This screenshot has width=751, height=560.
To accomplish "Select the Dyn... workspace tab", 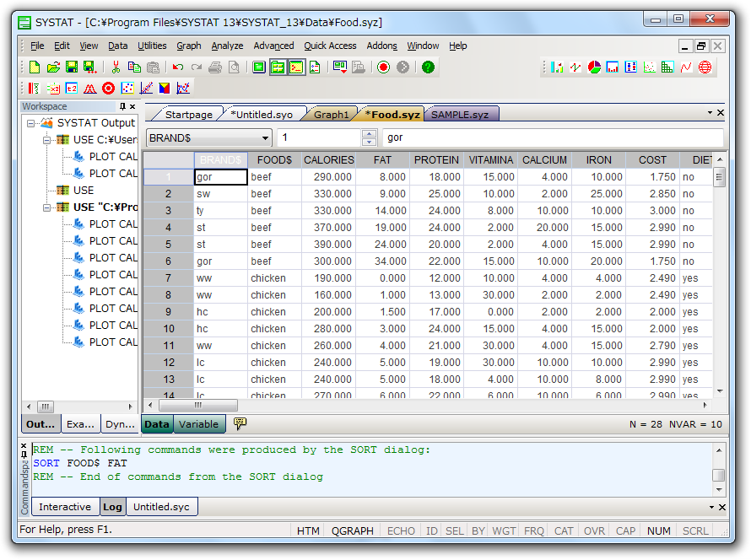I will pyautogui.click(x=120, y=424).
